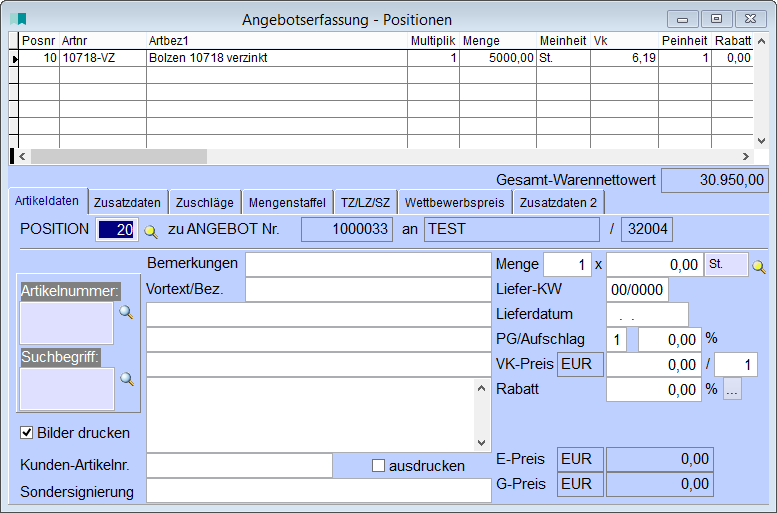Click the Suchbegriff input box
The width and height of the screenshot is (777, 513).
pyautogui.click(x=67, y=389)
